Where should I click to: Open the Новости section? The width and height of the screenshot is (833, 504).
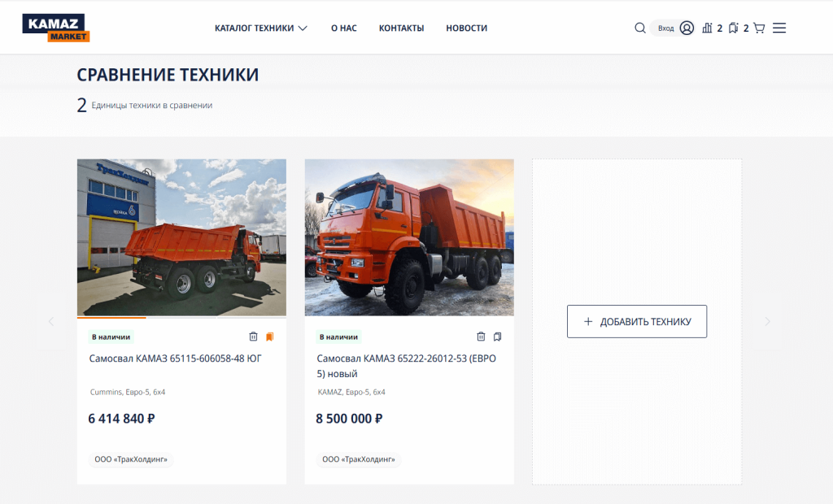(x=466, y=28)
